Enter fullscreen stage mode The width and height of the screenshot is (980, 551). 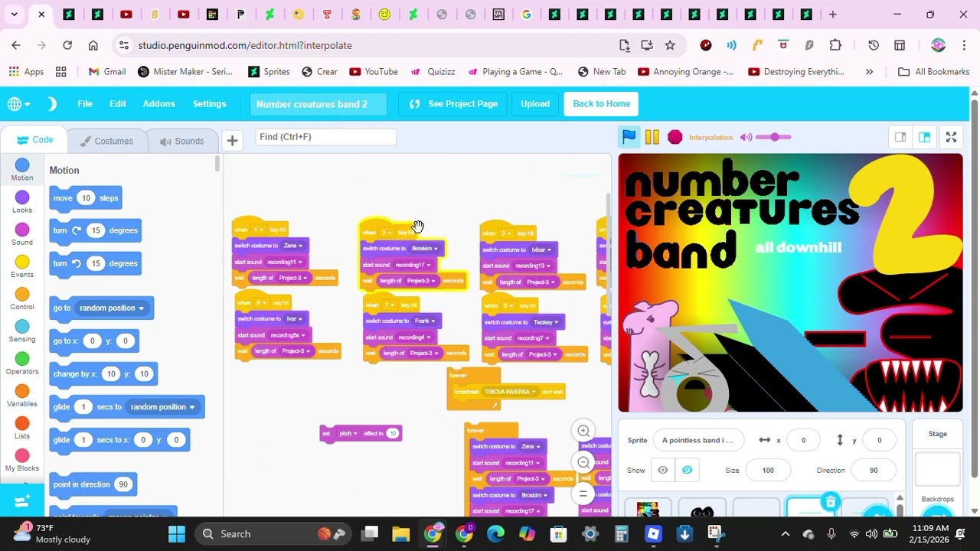coord(951,137)
